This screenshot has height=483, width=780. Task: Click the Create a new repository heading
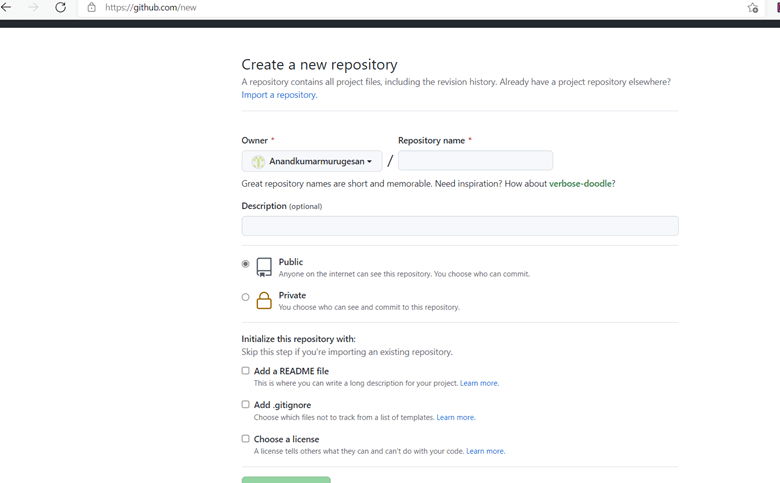click(x=319, y=65)
